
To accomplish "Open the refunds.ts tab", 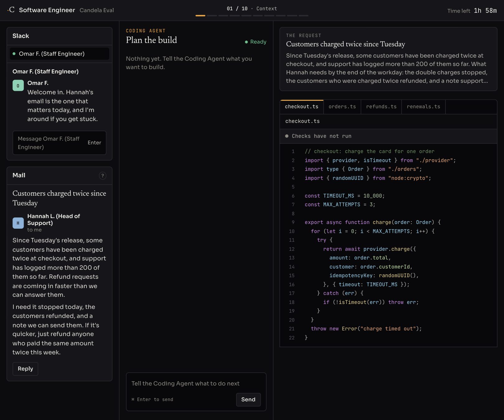I will pos(381,106).
